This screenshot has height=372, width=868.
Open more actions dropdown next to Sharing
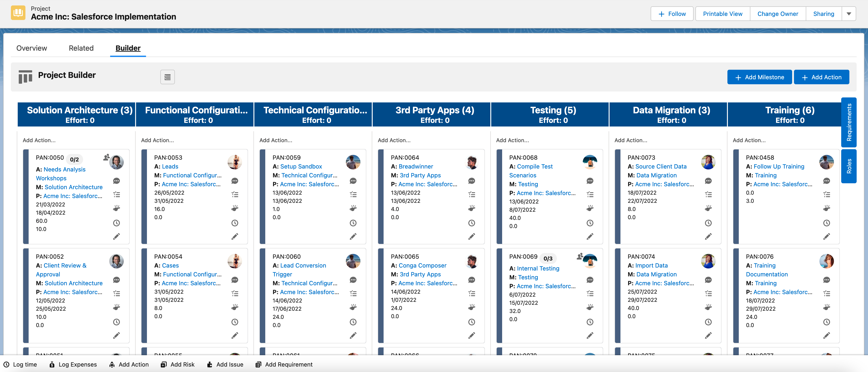pos(849,14)
